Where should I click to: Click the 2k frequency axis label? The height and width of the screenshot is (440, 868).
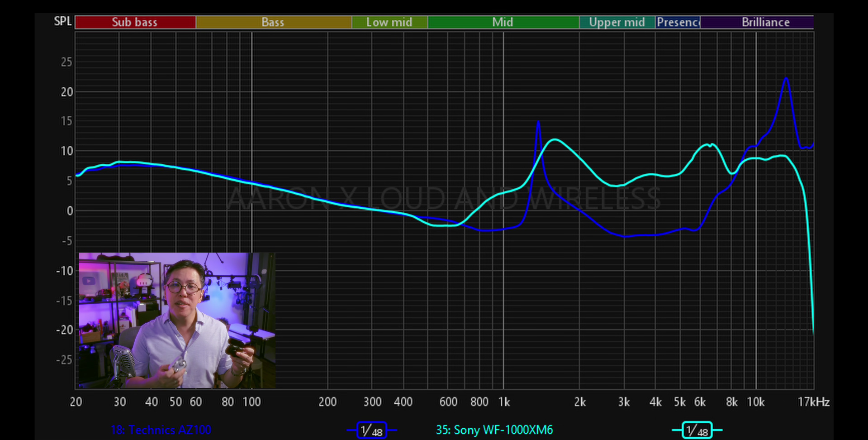tap(580, 402)
